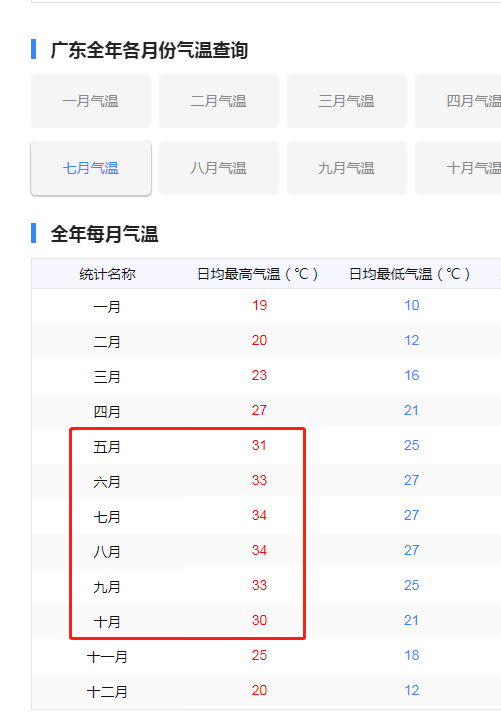
Task: Click the 统计名称 column header
Action: click(107, 274)
